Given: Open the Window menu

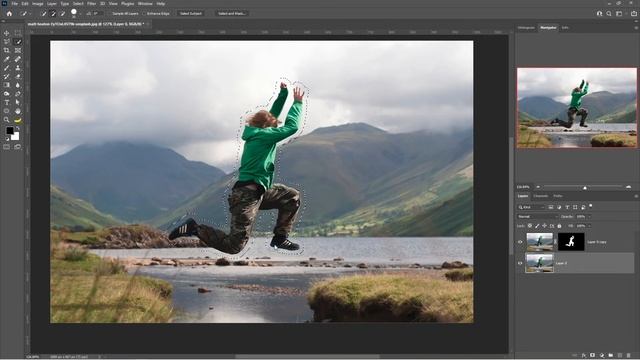Looking at the screenshot, I should 145,4.
